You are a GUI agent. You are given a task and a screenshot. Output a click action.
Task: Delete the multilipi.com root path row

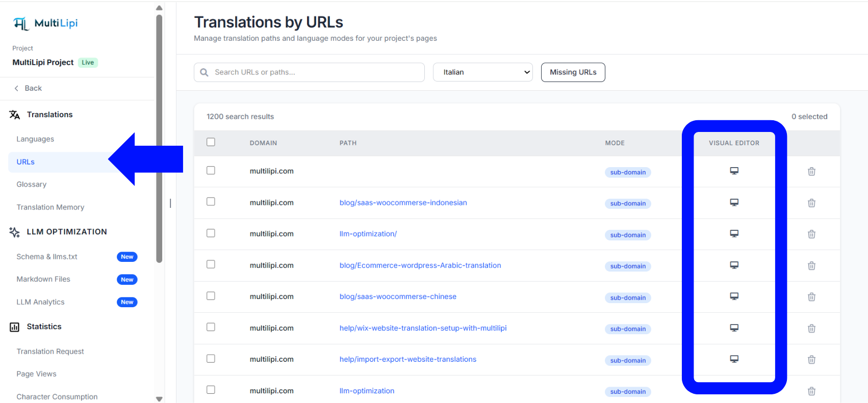click(811, 172)
